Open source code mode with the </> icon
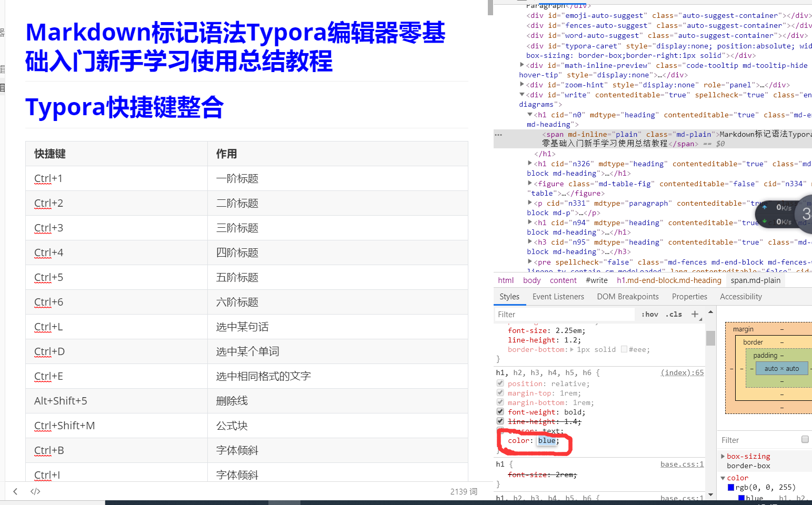The height and width of the screenshot is (505, 812). point(35,491)
